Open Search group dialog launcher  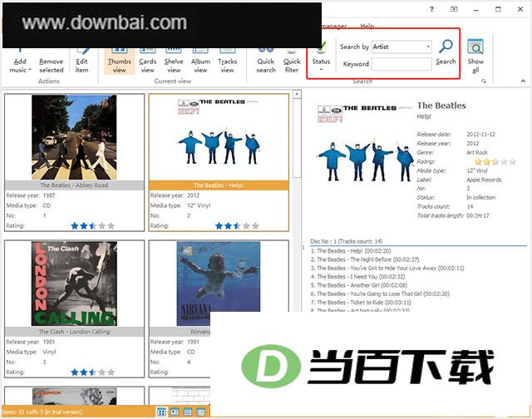[x=484, y=81]
